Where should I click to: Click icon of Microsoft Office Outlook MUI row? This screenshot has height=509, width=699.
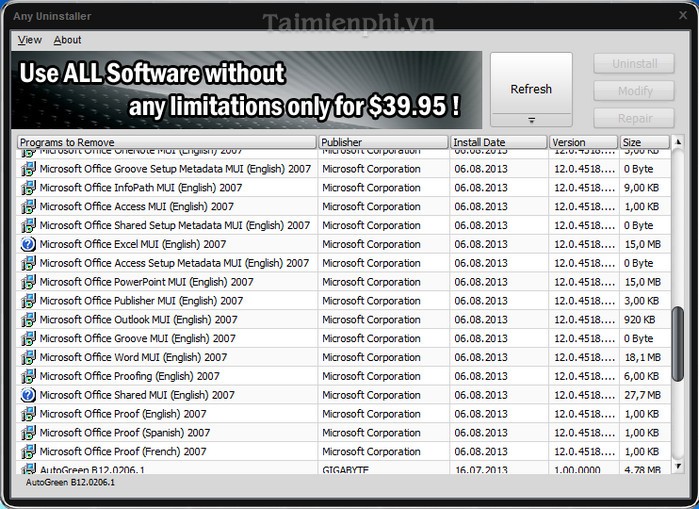(x=28, y=320)
